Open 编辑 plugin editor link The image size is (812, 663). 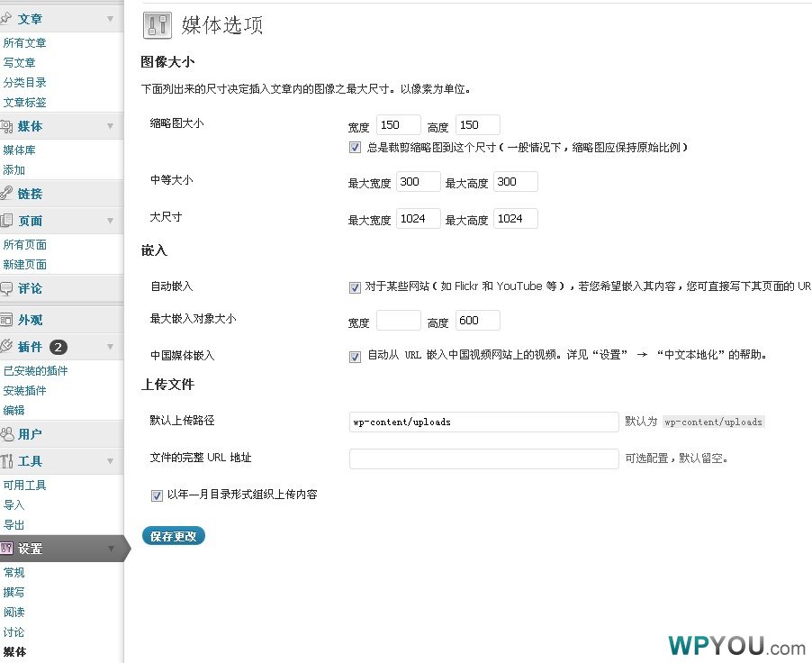pos(14,410)
